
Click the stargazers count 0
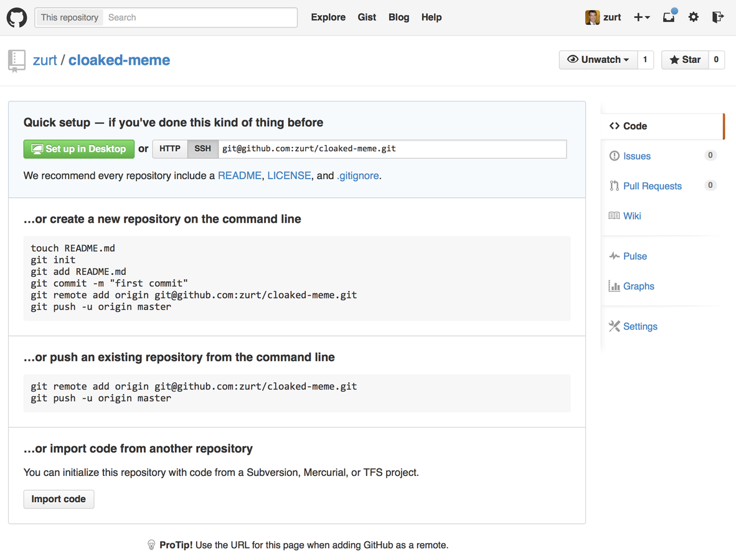716,60
